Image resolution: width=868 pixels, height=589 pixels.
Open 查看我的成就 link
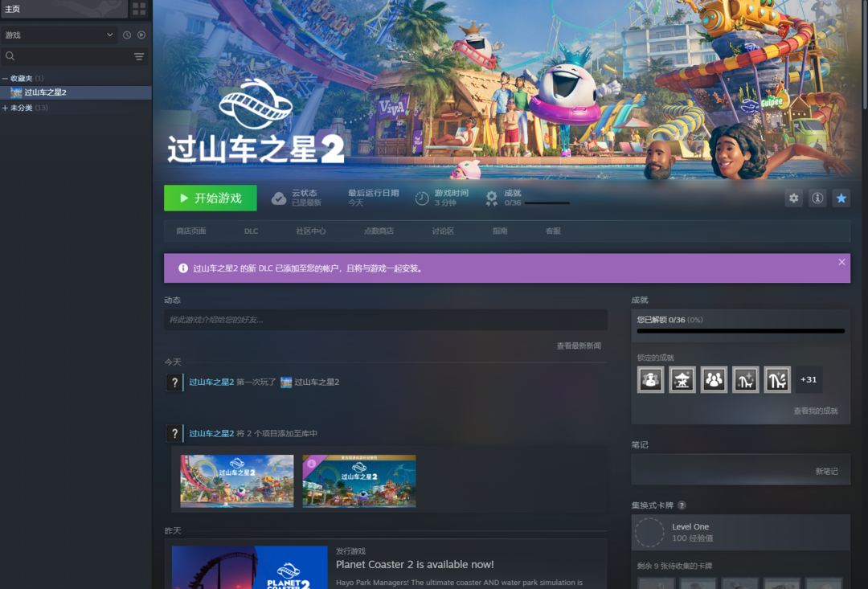point(816,411)
